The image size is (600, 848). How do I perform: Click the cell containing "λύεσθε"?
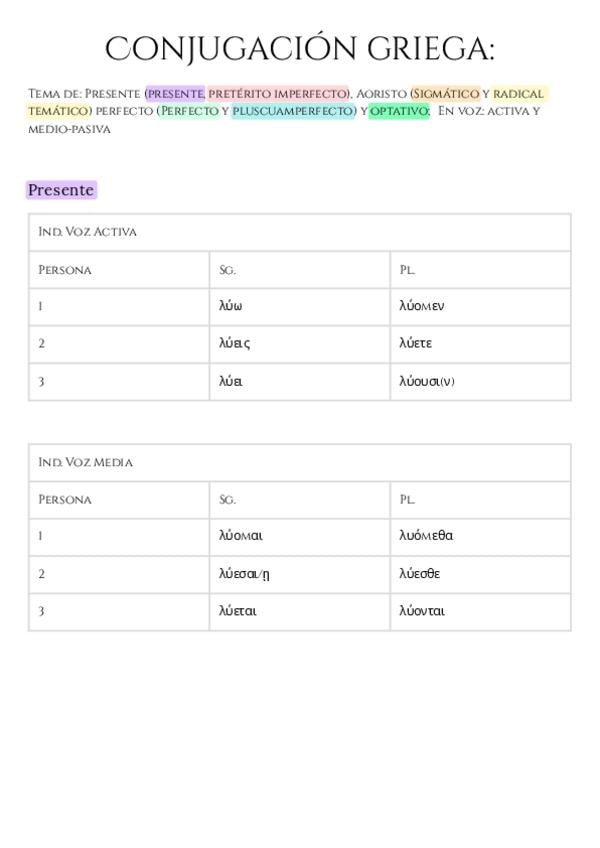coord(420,574)
